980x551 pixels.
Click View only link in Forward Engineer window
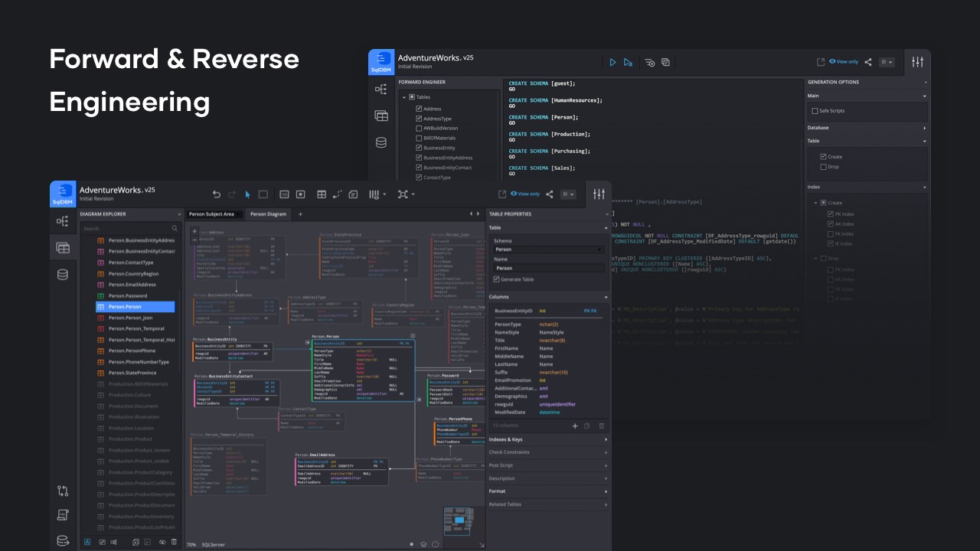tap(844, 62)
